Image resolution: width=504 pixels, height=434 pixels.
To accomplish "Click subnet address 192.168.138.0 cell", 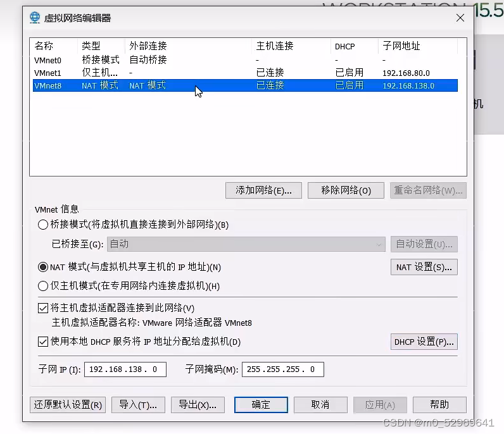I will (408, 86).
